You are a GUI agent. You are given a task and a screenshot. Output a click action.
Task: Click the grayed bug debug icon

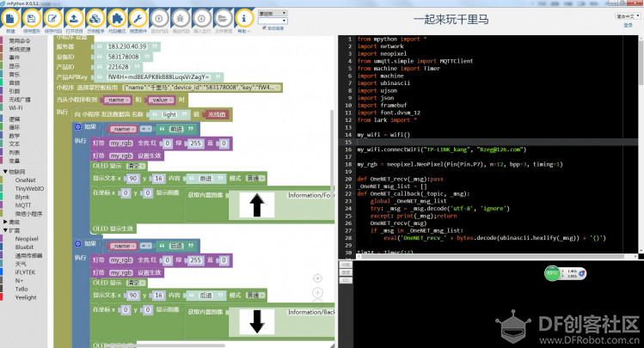click(181, 19)
